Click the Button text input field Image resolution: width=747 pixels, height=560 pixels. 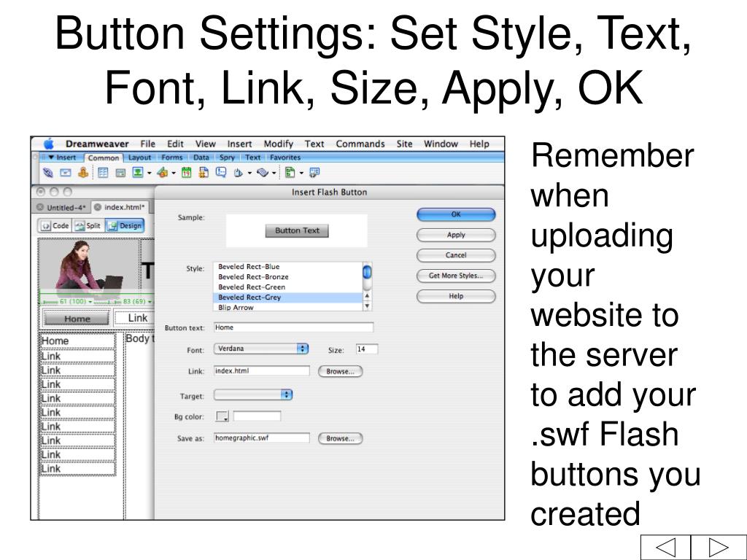[x=293, y=327]
